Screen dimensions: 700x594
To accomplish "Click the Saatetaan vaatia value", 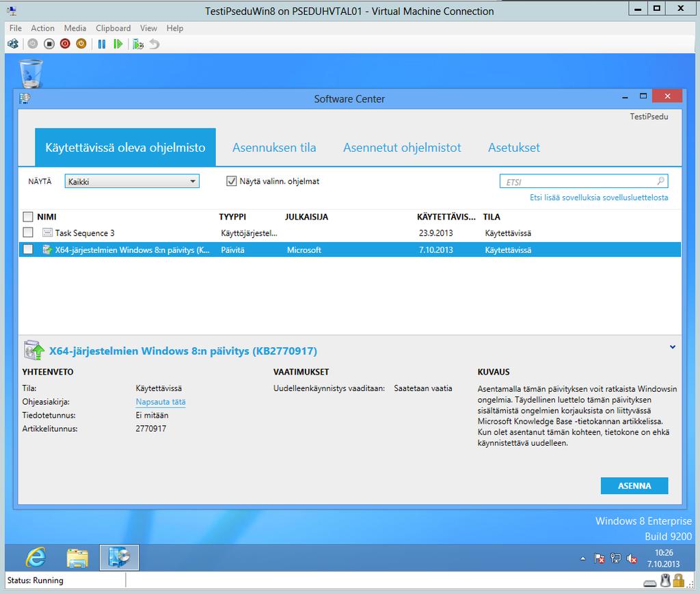I will tap(422, 388).
